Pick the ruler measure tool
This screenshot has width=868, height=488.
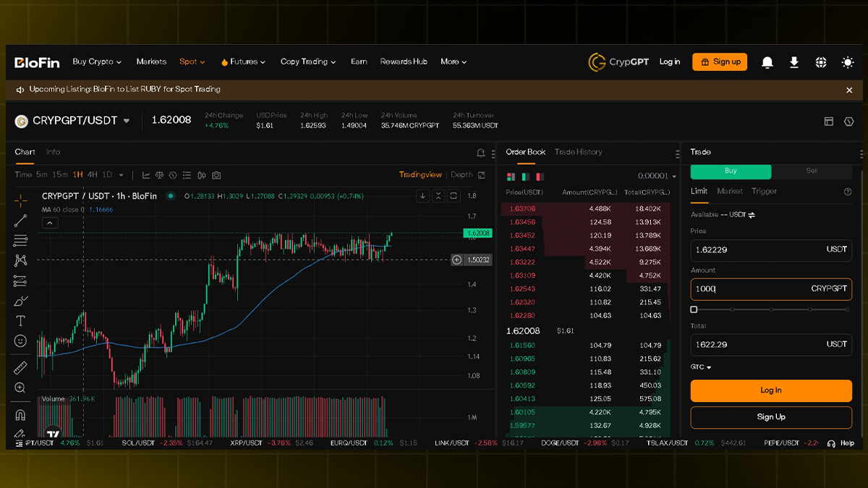20,367
